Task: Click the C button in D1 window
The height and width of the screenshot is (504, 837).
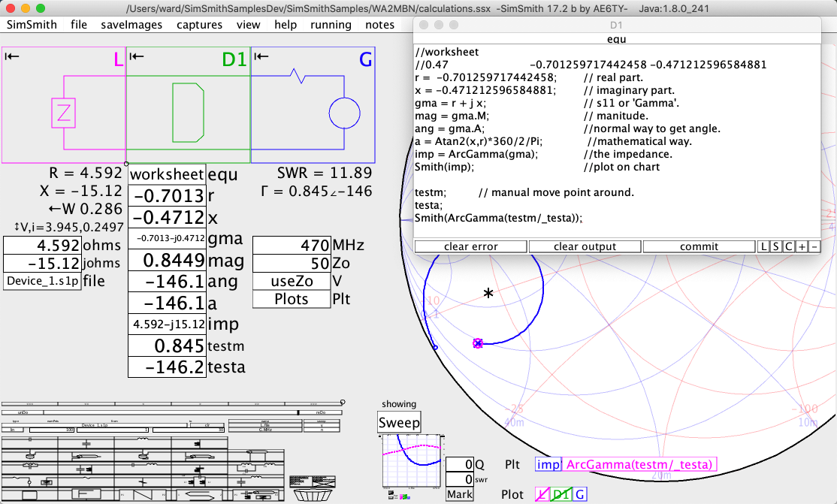Action: point(788,246)
